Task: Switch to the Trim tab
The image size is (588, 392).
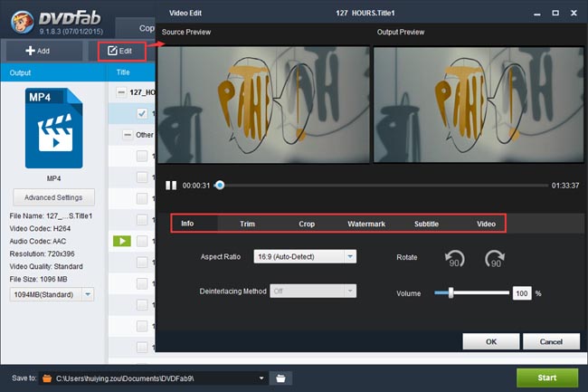Action: (x=247, y=224)
